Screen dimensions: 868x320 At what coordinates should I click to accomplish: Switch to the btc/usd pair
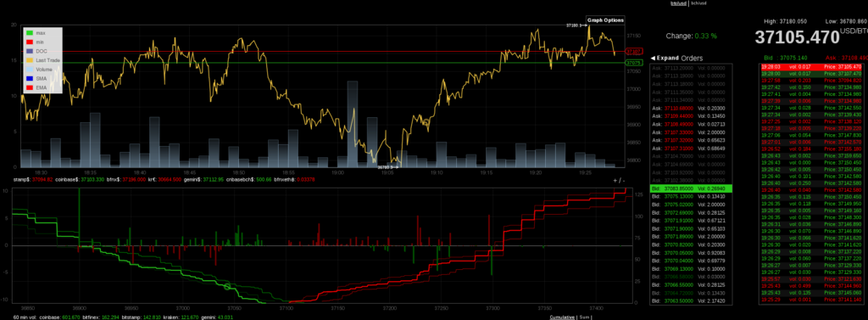point(679,3)
